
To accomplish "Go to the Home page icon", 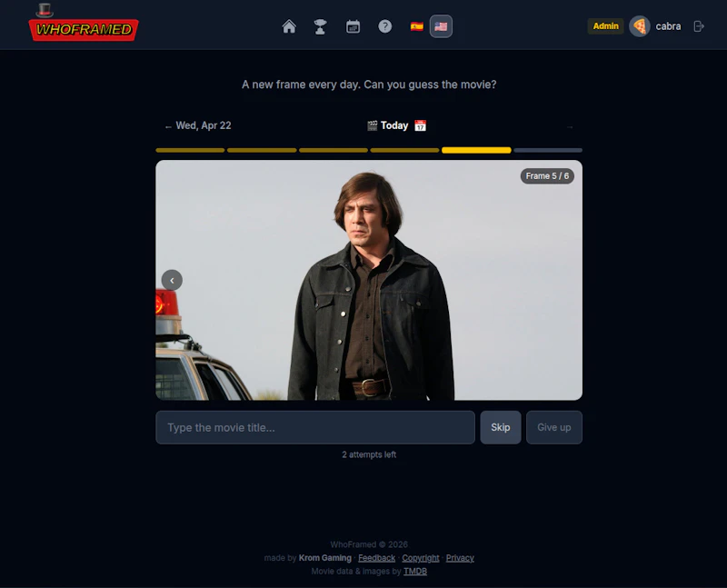I will pos(289,26).
